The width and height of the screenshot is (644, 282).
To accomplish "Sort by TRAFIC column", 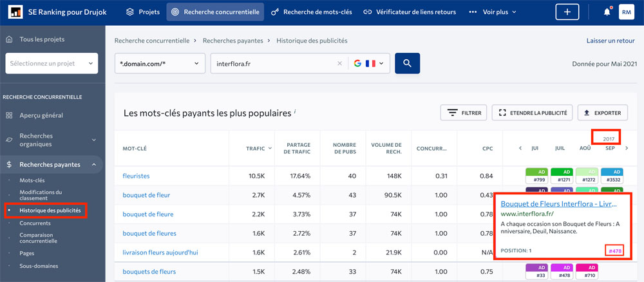I will pos(259,149).
